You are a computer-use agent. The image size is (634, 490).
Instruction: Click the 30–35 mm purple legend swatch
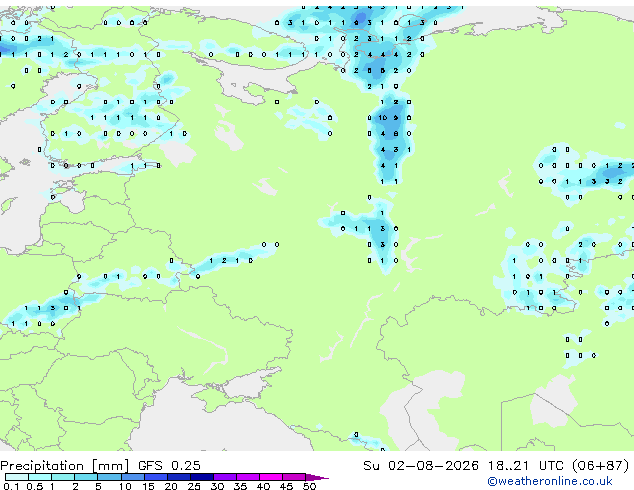pyautogui.click(x=224, y=477)
